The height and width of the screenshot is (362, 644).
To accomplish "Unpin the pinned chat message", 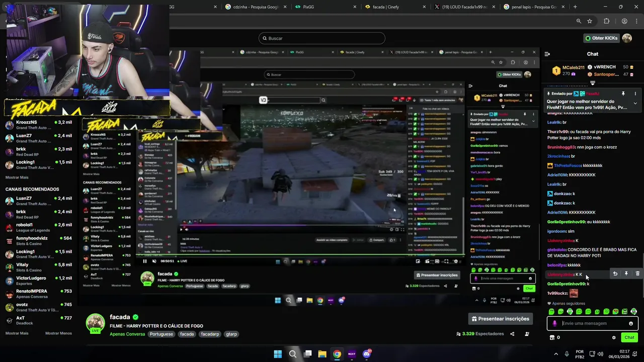I will 623,94.
